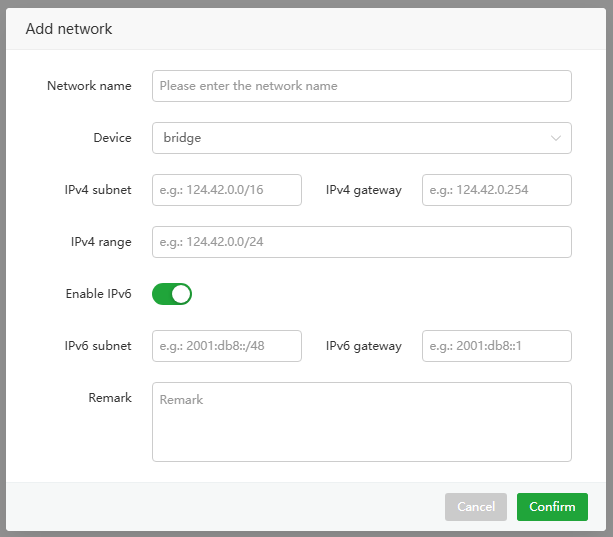
Task: Select the IPv6 gateway input
Action: (x=496, y=346)
